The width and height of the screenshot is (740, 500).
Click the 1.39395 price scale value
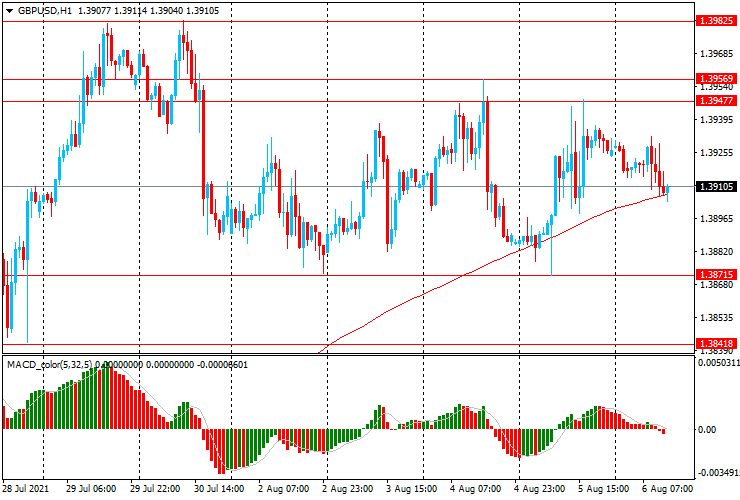click(x=717, y=120)
